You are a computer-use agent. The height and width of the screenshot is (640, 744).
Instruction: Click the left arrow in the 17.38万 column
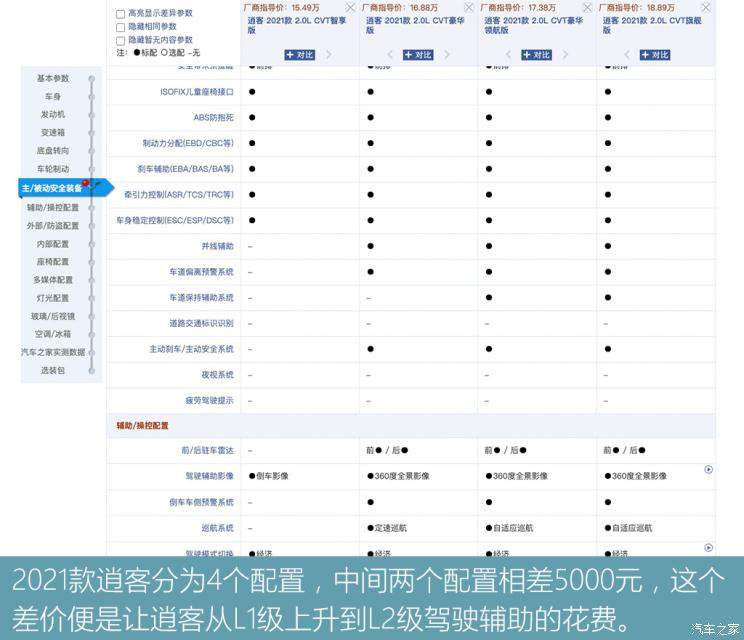pyautogui.click(x=508, y=55)
